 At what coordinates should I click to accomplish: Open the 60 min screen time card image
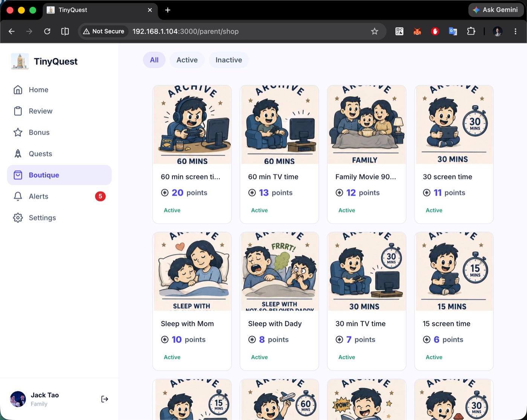tap(192, 125)
